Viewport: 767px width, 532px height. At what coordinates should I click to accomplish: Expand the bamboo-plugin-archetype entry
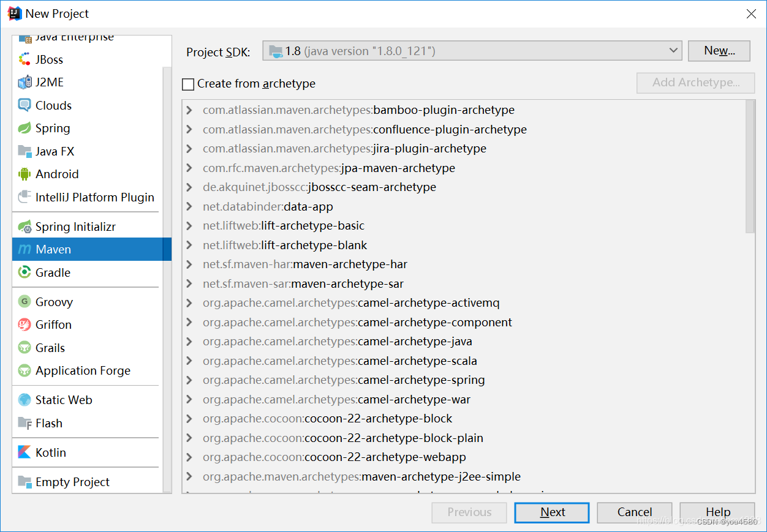pos(189,110)
